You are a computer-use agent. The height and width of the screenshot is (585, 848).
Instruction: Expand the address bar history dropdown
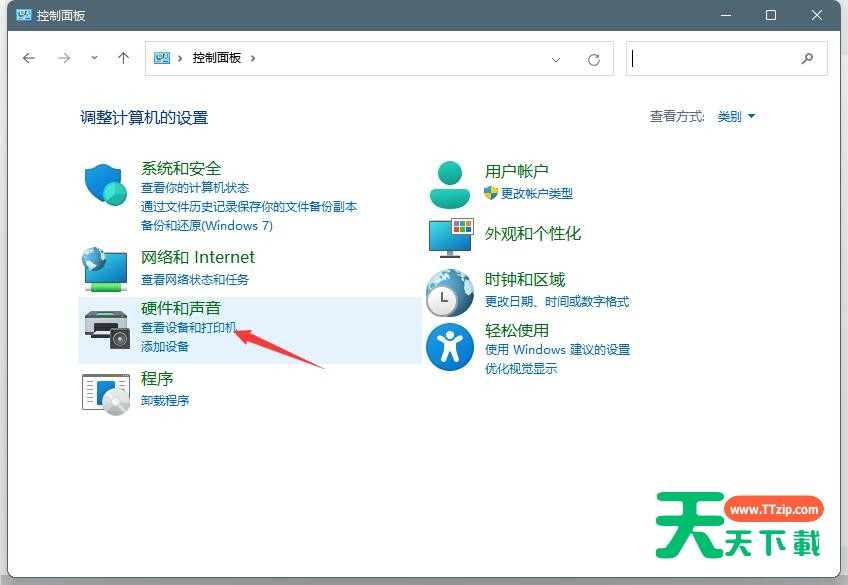click(557, 59)
